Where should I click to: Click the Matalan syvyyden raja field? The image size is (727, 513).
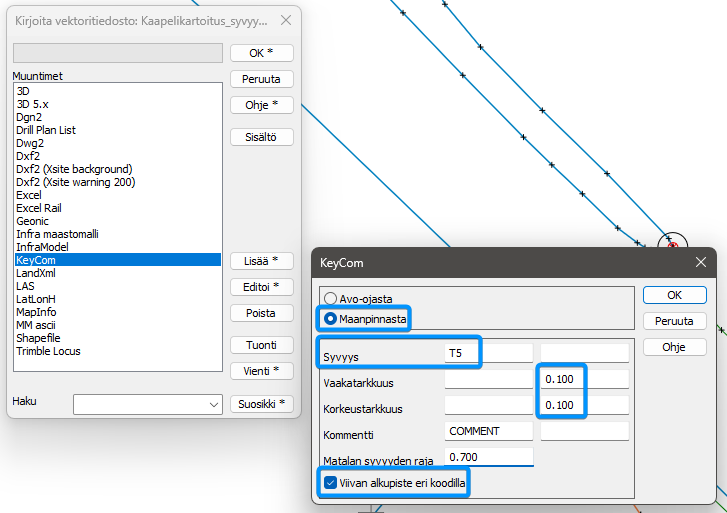[488, 457]
